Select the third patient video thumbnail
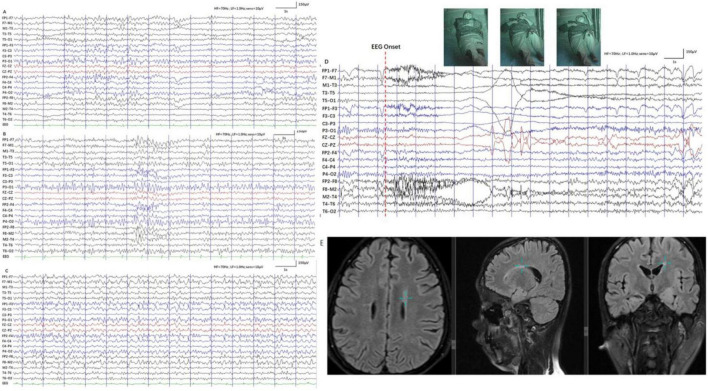Viewport: 708px width, 391px height. tap(578, 37)
